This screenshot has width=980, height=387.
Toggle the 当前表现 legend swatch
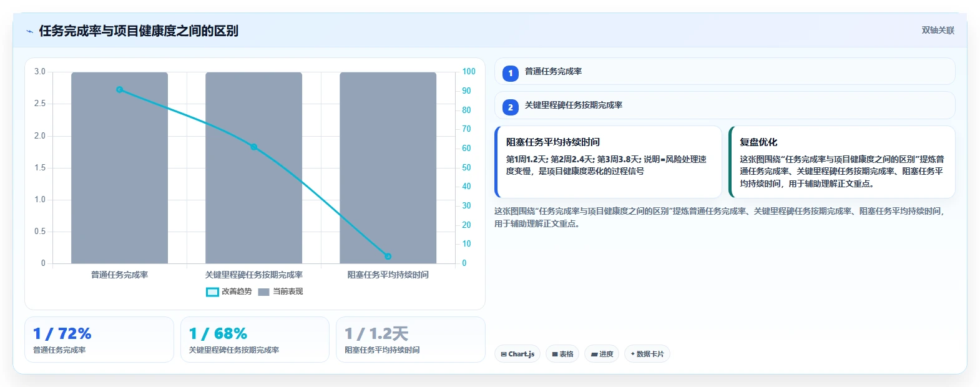click(x=263, y=291)
